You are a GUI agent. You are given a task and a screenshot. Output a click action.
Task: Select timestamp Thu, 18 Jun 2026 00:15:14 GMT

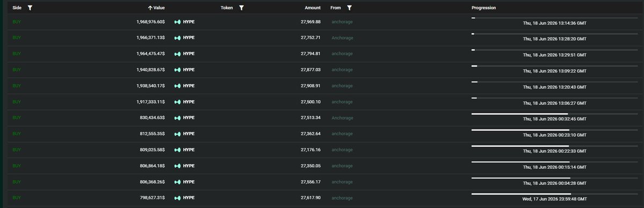(x=554, y=167)
